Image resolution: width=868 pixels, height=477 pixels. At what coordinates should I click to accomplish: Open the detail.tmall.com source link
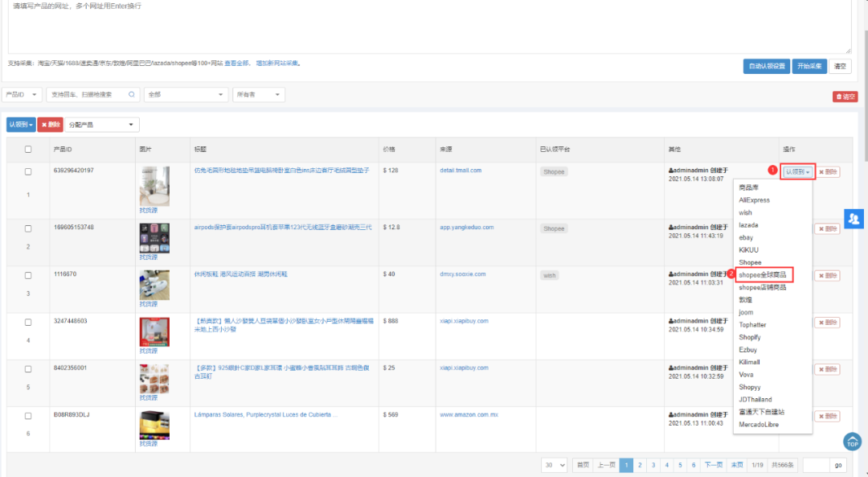coord(461,171)
